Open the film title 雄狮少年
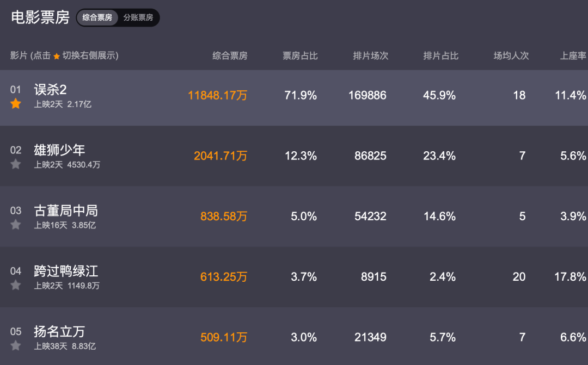This screenshot has height=365, width=588. pyautogui.click(x=59, y=150)
